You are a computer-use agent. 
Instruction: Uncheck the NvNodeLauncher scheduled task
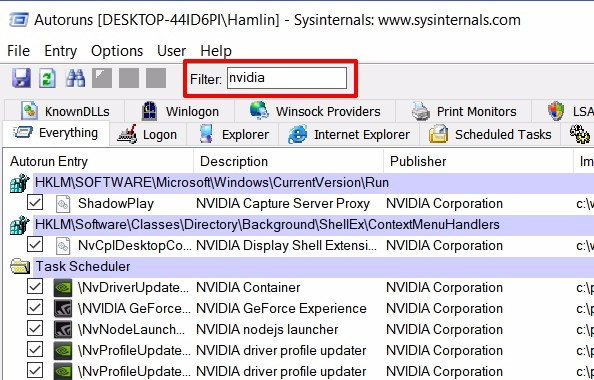tap(35, 329)
